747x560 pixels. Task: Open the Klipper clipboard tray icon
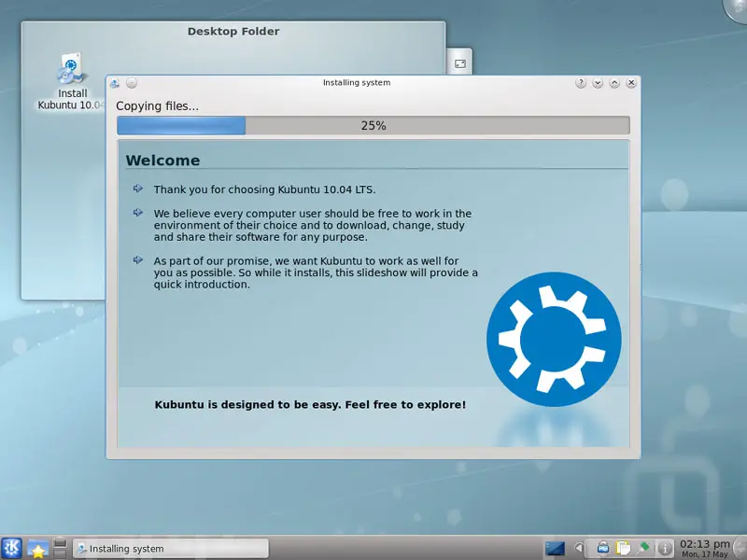(623, 548)
